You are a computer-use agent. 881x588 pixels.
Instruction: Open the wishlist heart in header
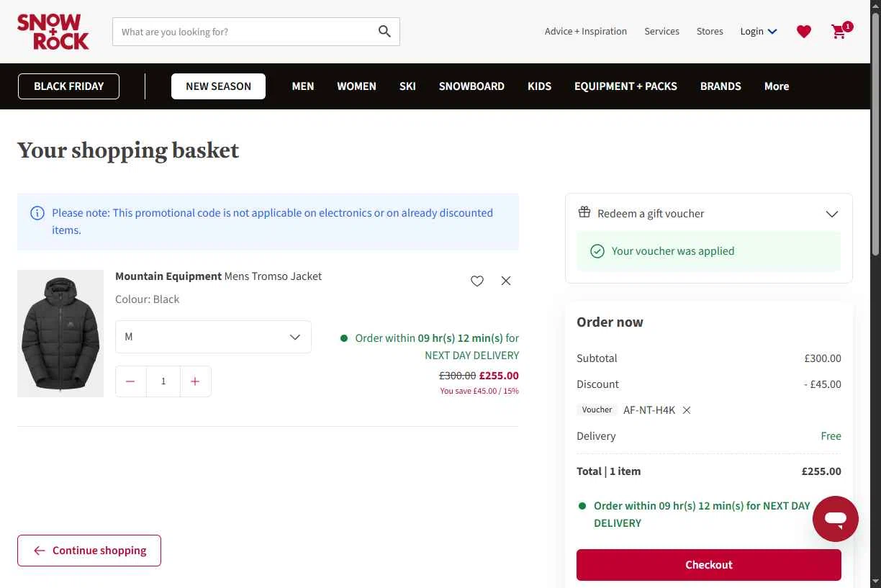pos(804,32)
